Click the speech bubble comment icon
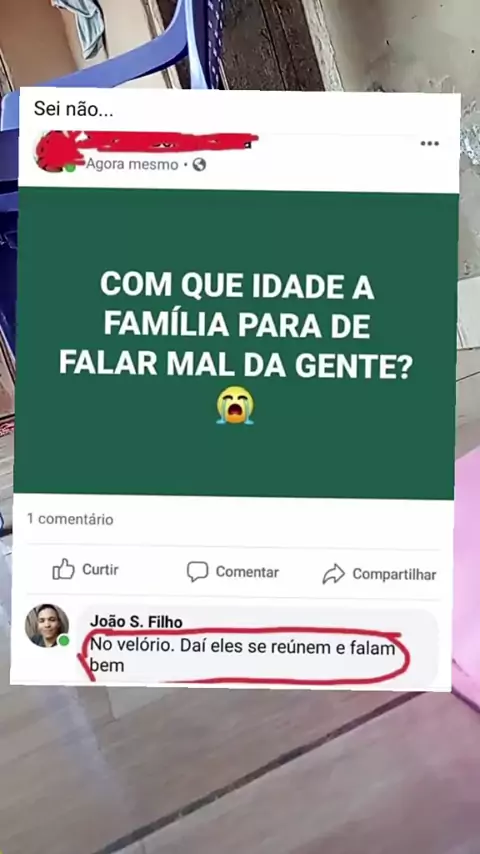This screenshot has height=854, width=480. click(197, 571)
